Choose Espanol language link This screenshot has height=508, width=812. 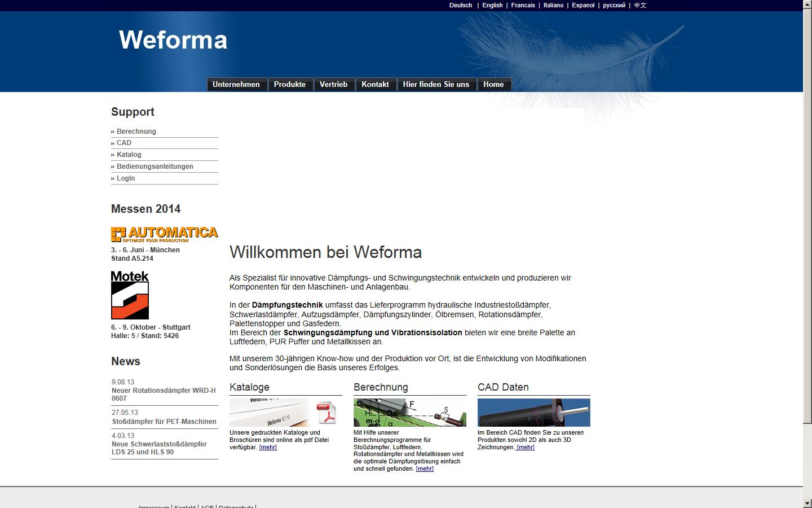(583, 5)
